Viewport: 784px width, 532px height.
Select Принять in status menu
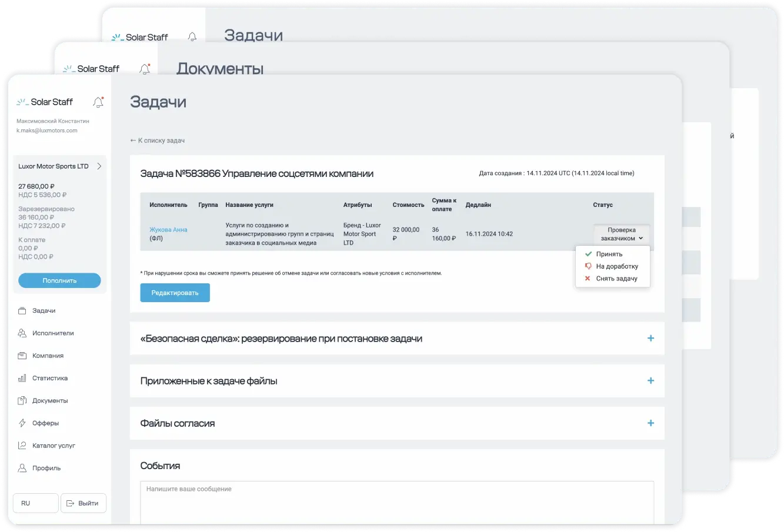609,254
